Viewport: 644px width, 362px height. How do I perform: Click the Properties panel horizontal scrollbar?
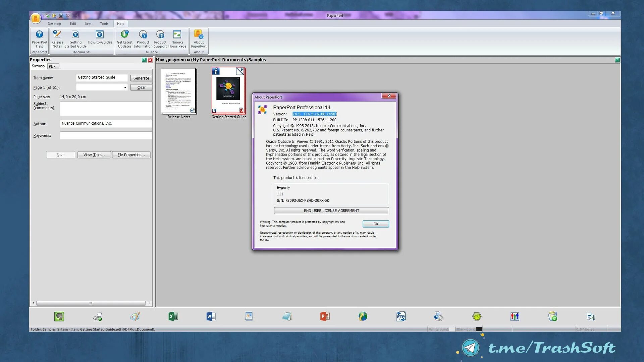(91, 303)
